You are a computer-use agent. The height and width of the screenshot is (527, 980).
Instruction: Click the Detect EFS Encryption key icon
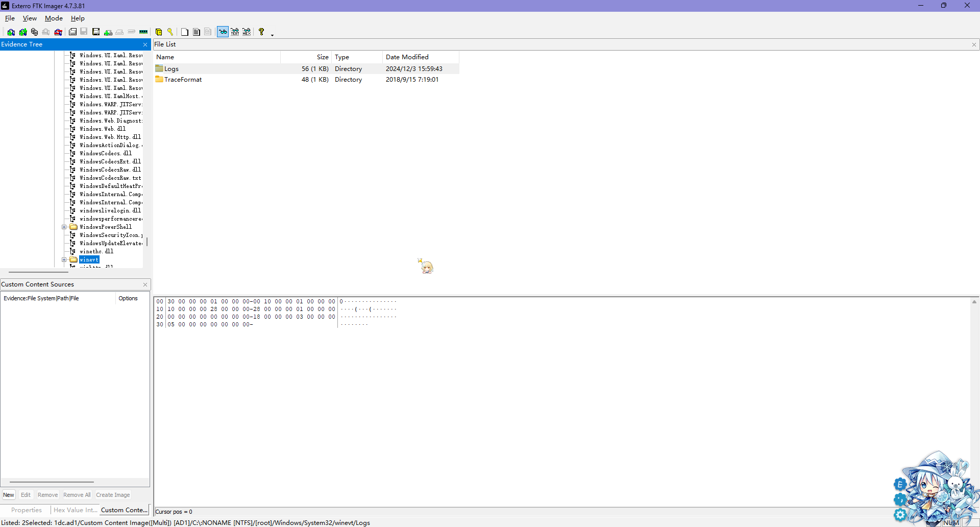coord(170,32)
